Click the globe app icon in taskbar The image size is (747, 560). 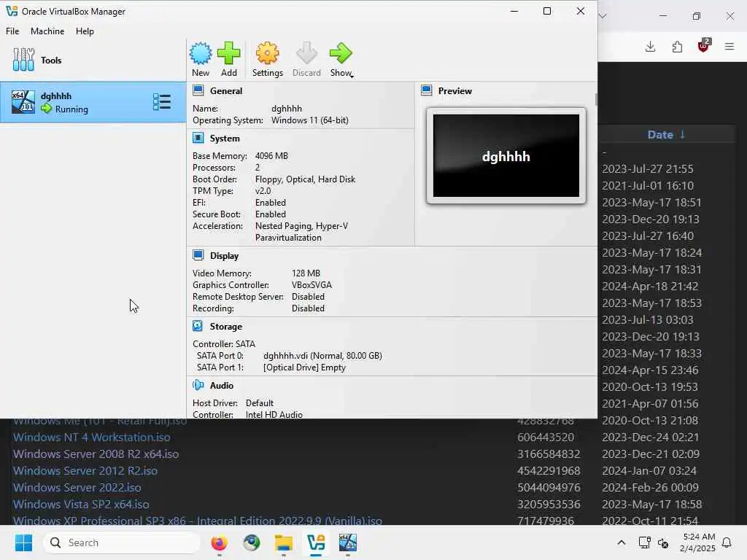251,542
